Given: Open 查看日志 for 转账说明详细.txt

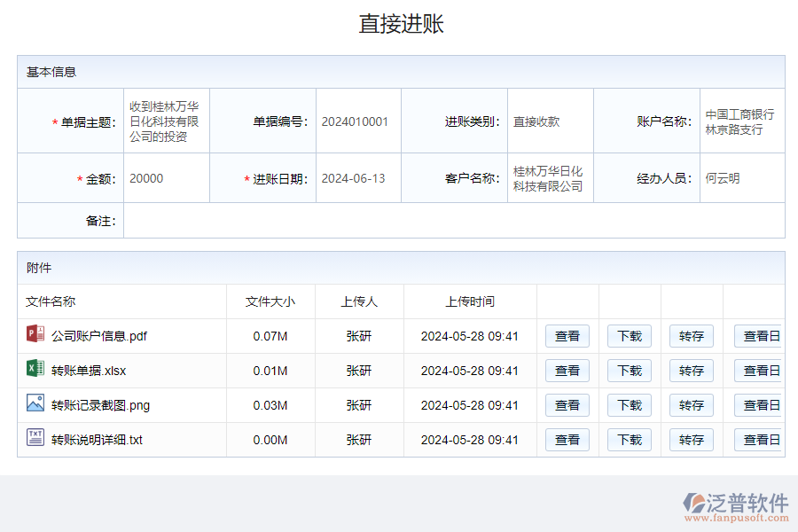Looking at the screenshot, I should coord(759,440).
